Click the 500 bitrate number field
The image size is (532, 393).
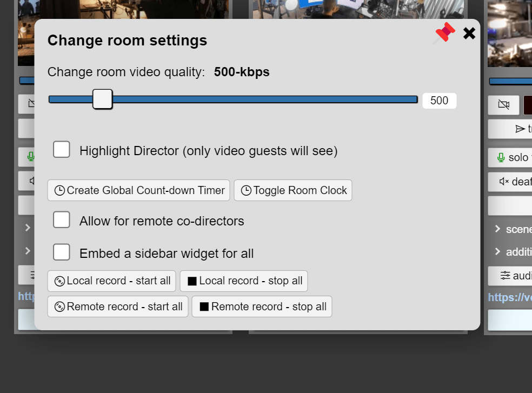440,101
